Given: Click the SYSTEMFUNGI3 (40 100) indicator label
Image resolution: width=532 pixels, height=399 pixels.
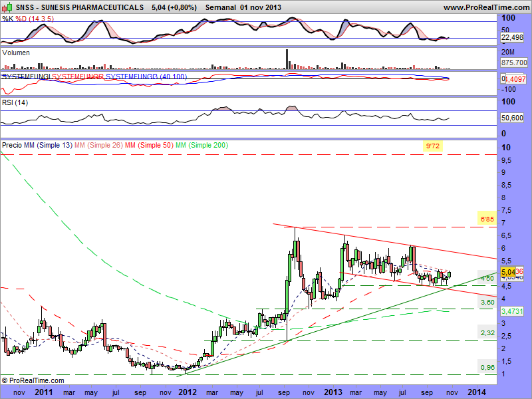Looking at the screenshot, I should click(146, 76).
